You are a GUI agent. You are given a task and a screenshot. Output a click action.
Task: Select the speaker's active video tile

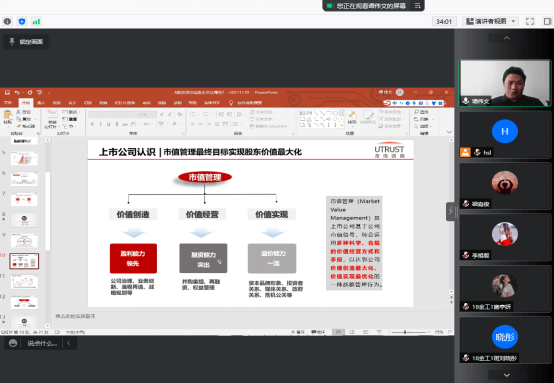click(505, 83)
